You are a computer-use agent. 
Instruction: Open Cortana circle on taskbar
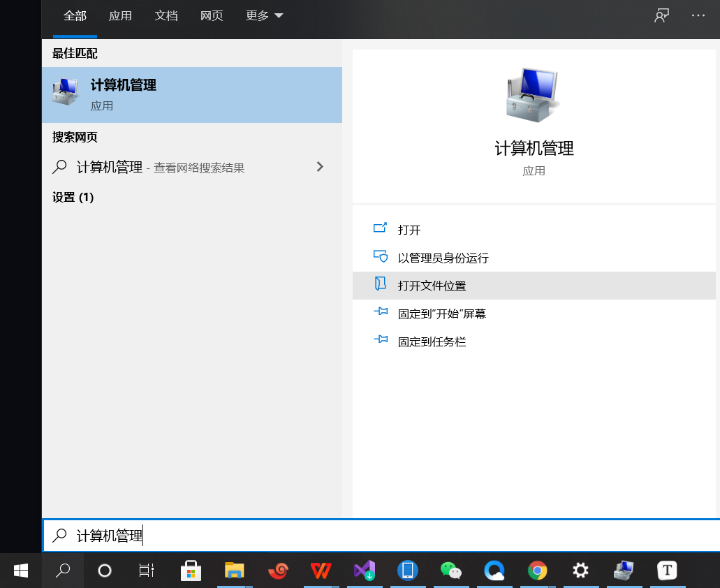coord(105,571)
